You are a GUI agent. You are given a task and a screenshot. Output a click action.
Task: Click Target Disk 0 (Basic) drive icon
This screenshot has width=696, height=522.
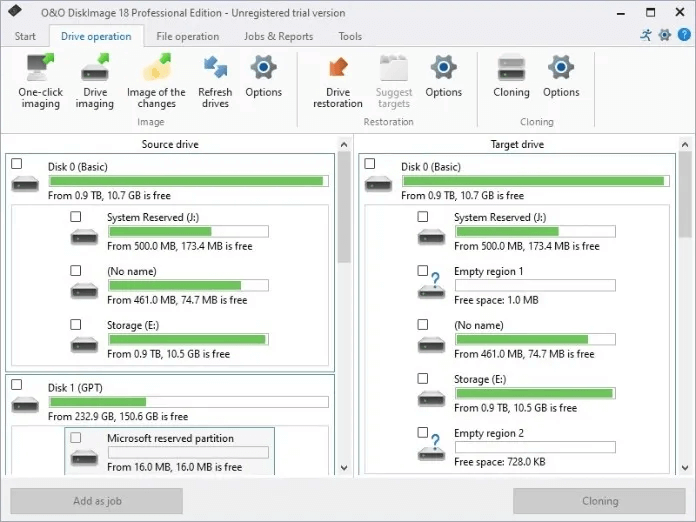coord(378,183)
